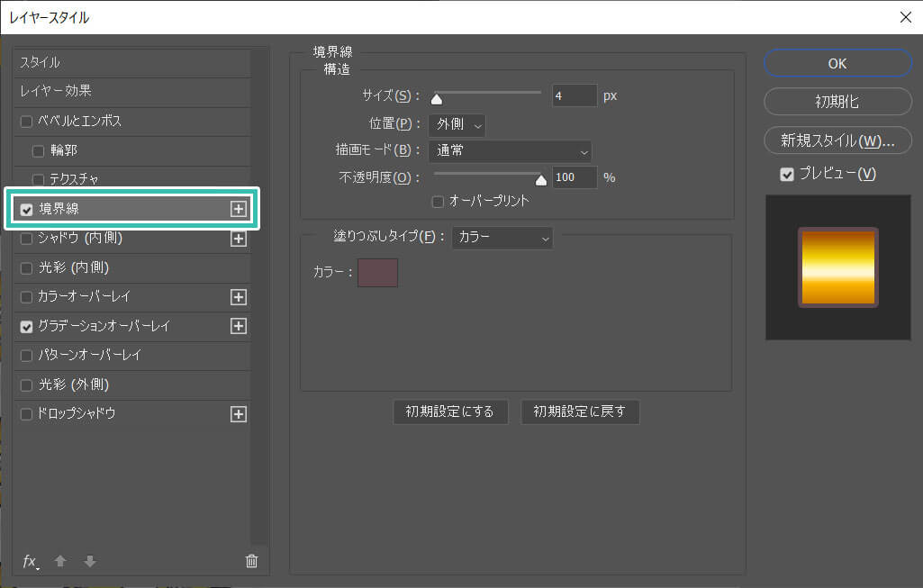Open the stroke カラー swatch

378,273
